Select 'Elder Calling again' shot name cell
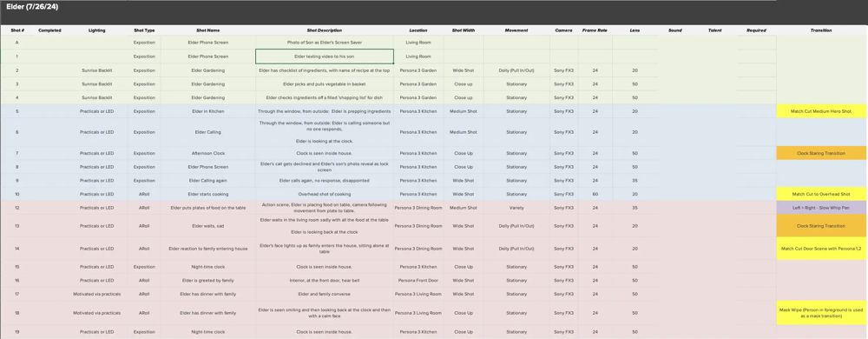The width and height of the screenshot is (868, 339). click(x=208, y=181)
